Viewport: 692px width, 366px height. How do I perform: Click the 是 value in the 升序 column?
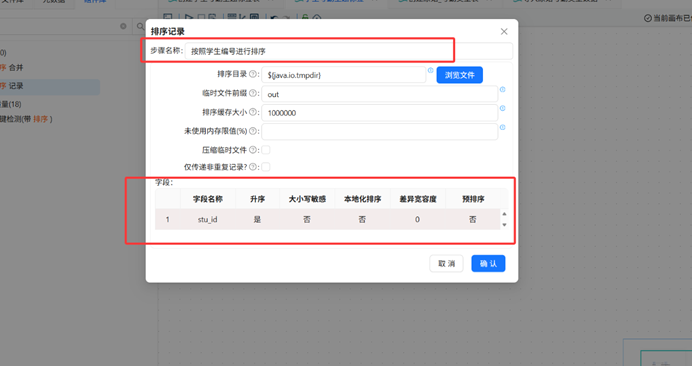257,219
